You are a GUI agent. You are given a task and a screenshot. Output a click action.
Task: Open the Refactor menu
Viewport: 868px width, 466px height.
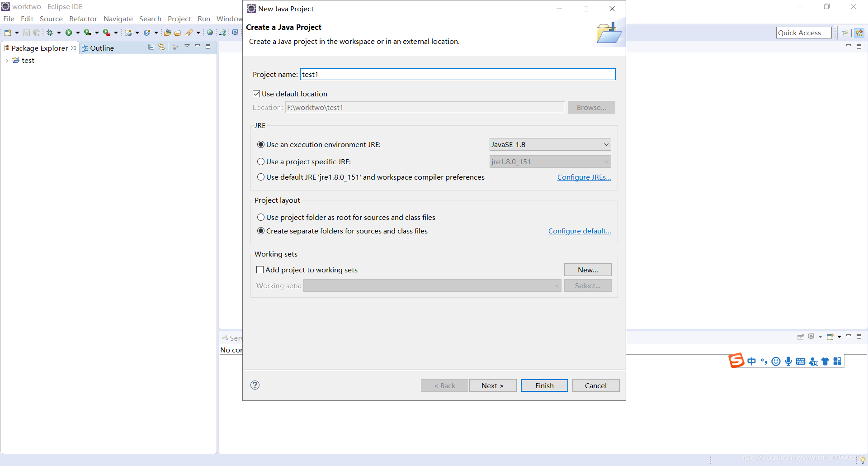[x=83, y=19]
